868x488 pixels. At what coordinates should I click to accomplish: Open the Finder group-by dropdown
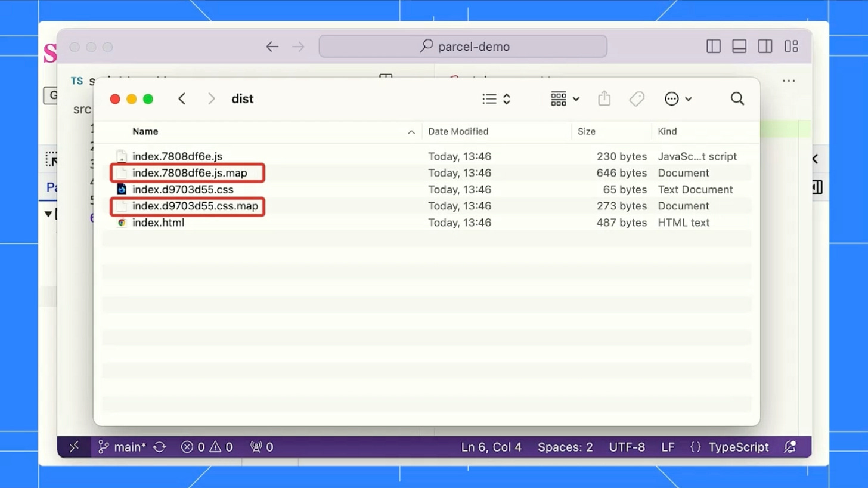tap(565, 99)
